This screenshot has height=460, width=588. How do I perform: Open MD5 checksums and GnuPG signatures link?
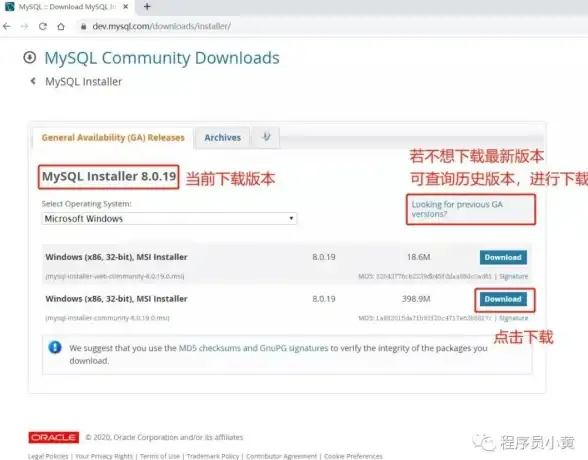(254, 348)
